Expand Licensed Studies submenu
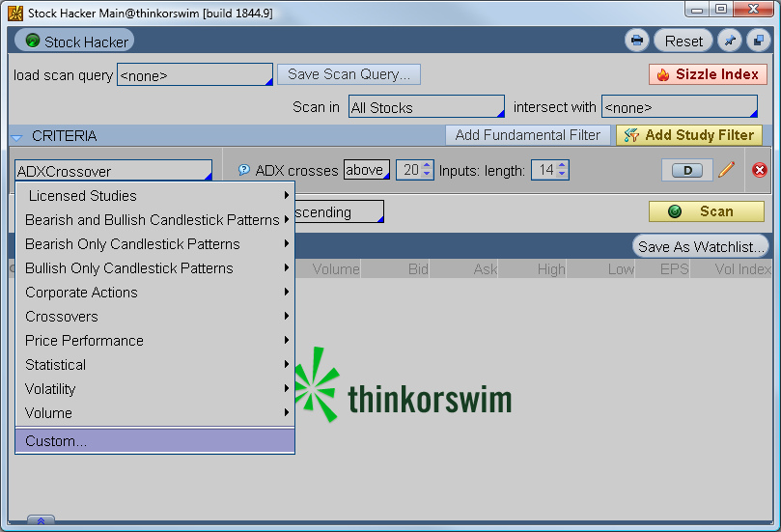 pyautogui.click(x=154, y=195)
